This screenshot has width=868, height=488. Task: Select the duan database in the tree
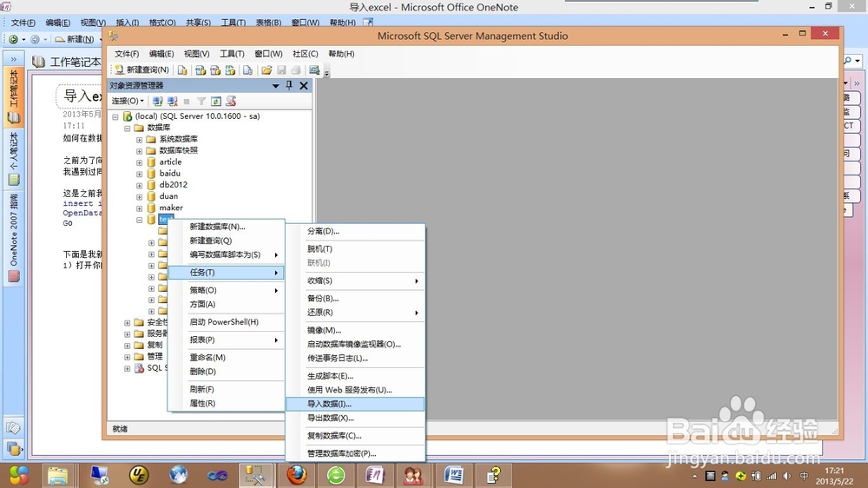[168, 196]
